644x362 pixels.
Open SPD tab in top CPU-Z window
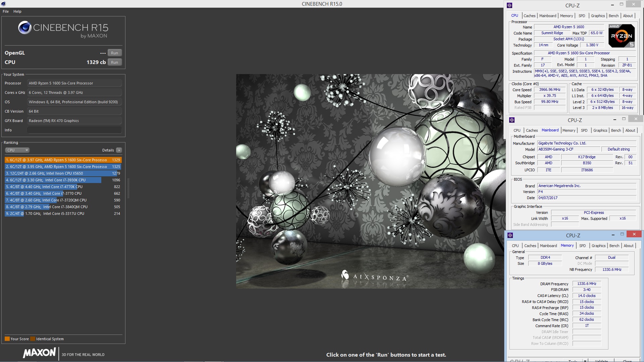582,16
